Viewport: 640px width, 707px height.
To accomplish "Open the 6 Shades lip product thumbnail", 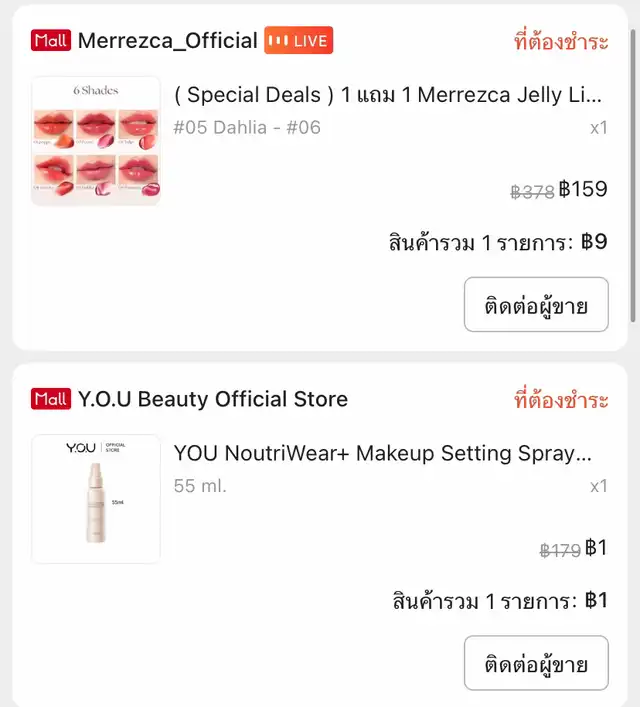I will click(96, 141).
